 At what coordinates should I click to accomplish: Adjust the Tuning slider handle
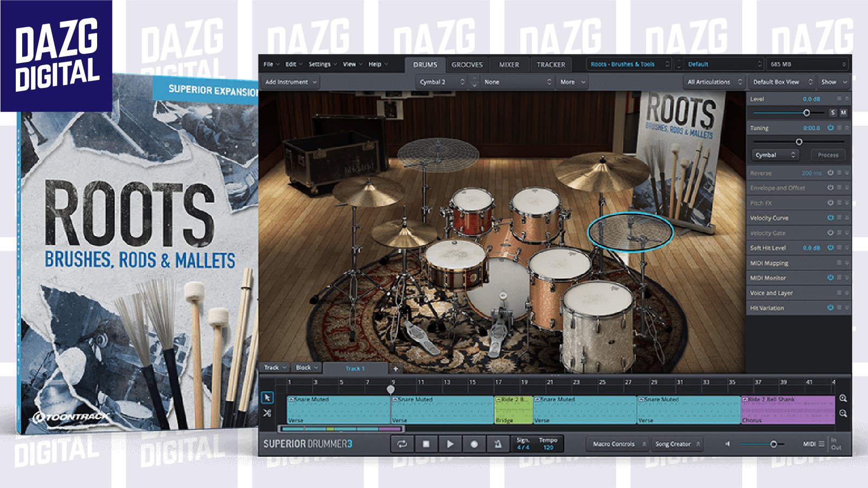(x=799, y=142)
